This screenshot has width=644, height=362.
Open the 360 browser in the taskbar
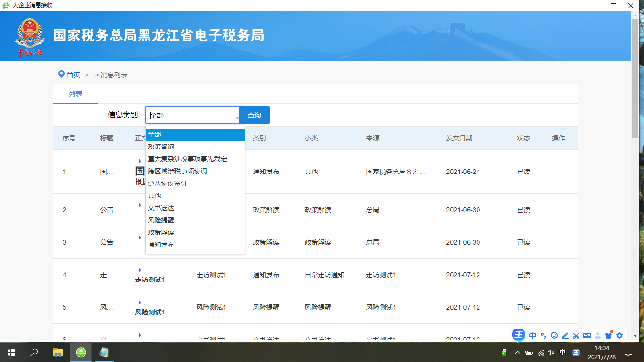pyautogui.click(x=81, y=352)
